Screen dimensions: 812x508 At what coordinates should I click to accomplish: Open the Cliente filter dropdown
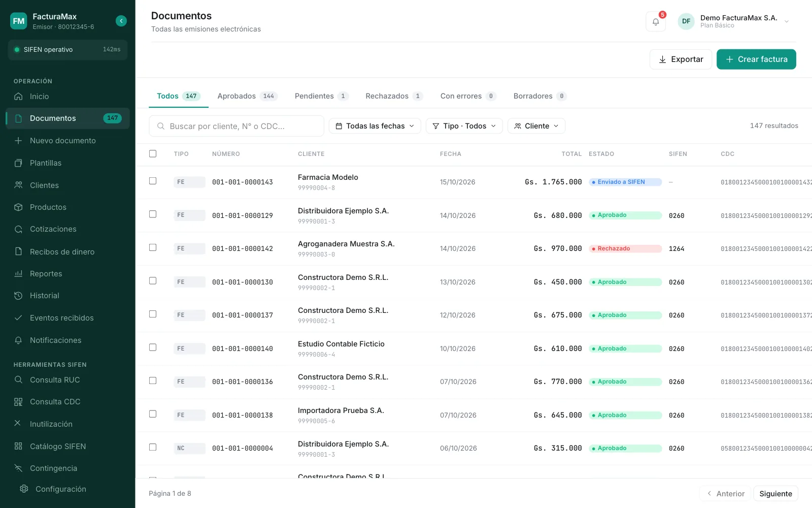pyautogui.click(x=536, y=126)
